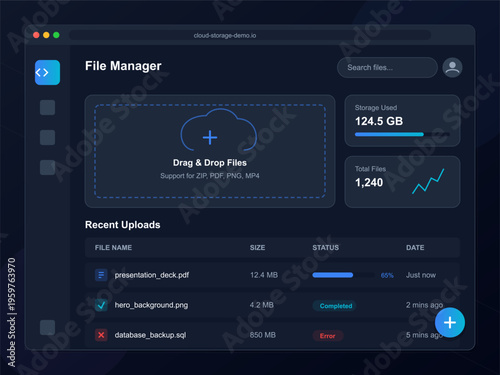
Task: Click the File Manager title
Action: click(x=123, y=66)
